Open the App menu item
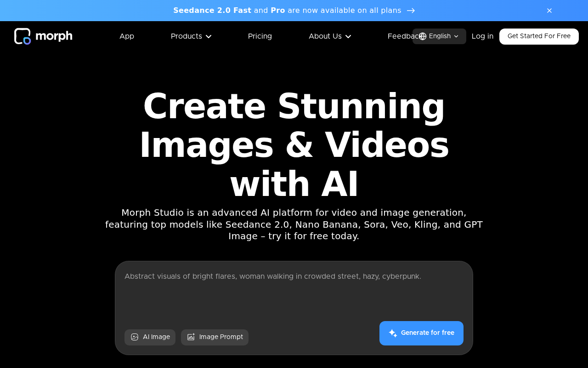 coord(127,36)
